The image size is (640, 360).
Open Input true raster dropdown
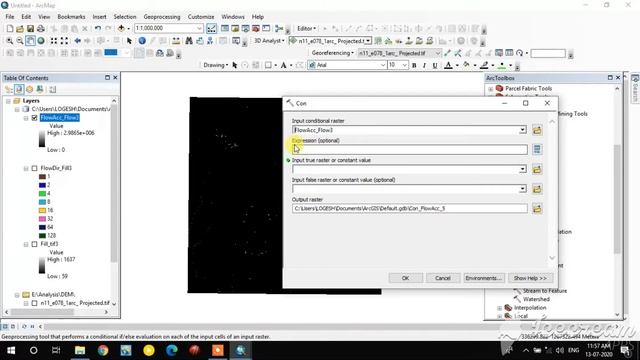pyautogui.click(x=522, y=169)
